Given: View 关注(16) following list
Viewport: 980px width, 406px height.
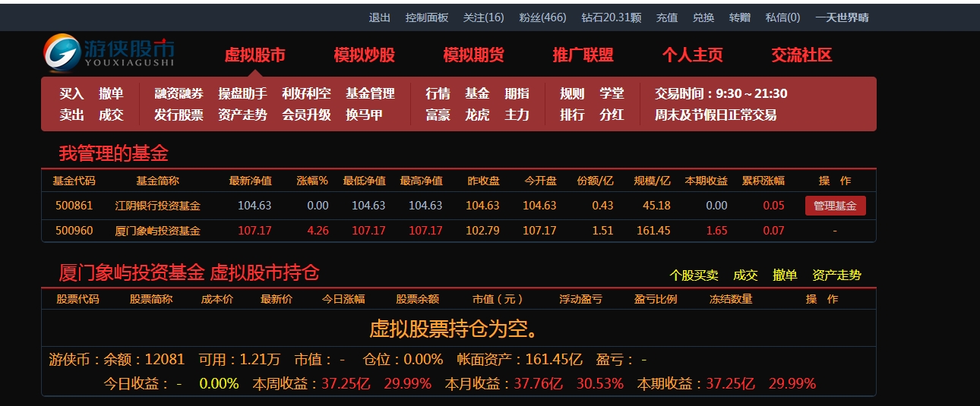Looking at the screenshot, I should (484, 17).
